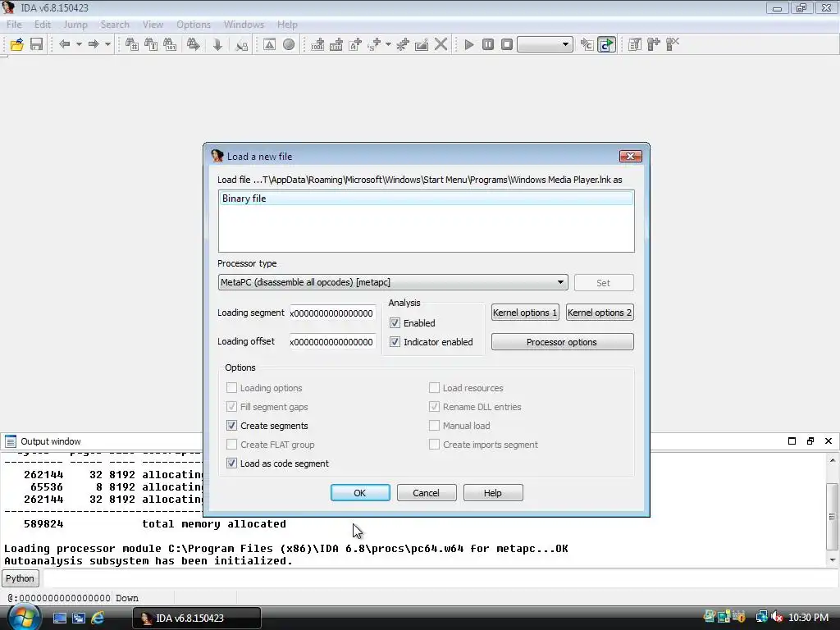The width and height of the screenshot is (840, 630).
Task: Expand the Processor type dropdown
Action: tap(560, 282)
